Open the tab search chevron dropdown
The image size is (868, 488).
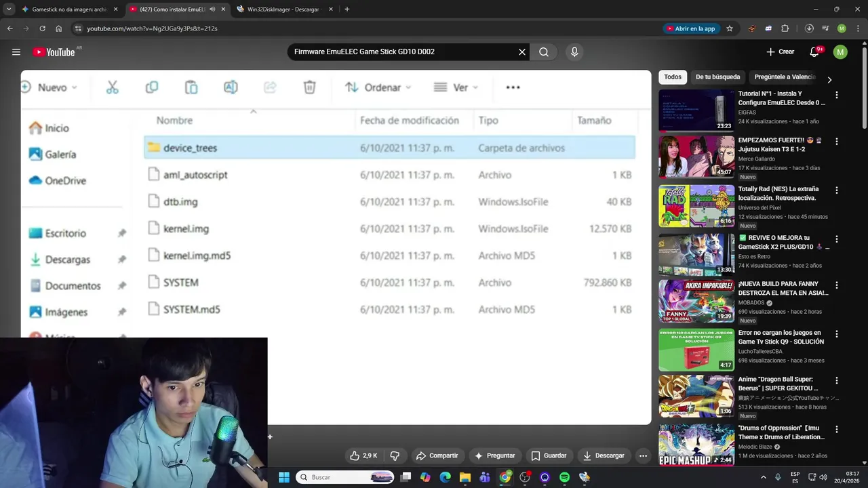[x=9, y=9]
